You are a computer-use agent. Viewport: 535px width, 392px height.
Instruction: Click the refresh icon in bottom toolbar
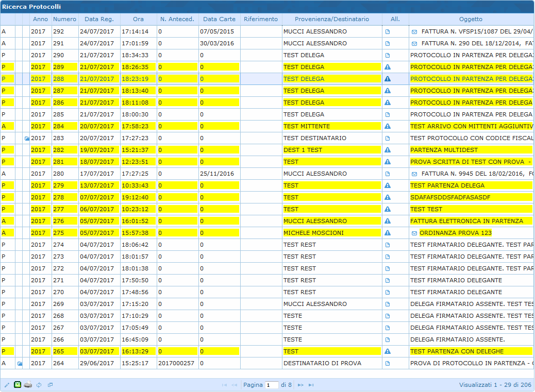[39, 385]
